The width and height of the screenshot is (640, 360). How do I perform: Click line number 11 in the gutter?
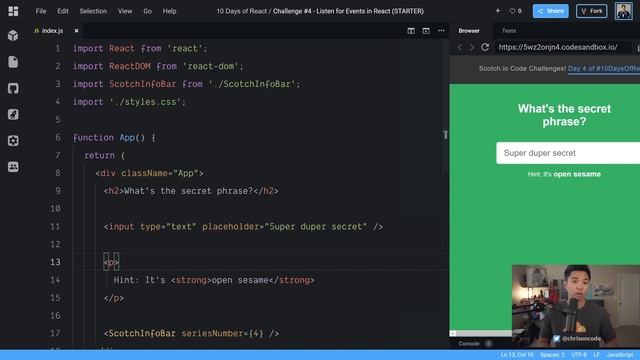55,227
